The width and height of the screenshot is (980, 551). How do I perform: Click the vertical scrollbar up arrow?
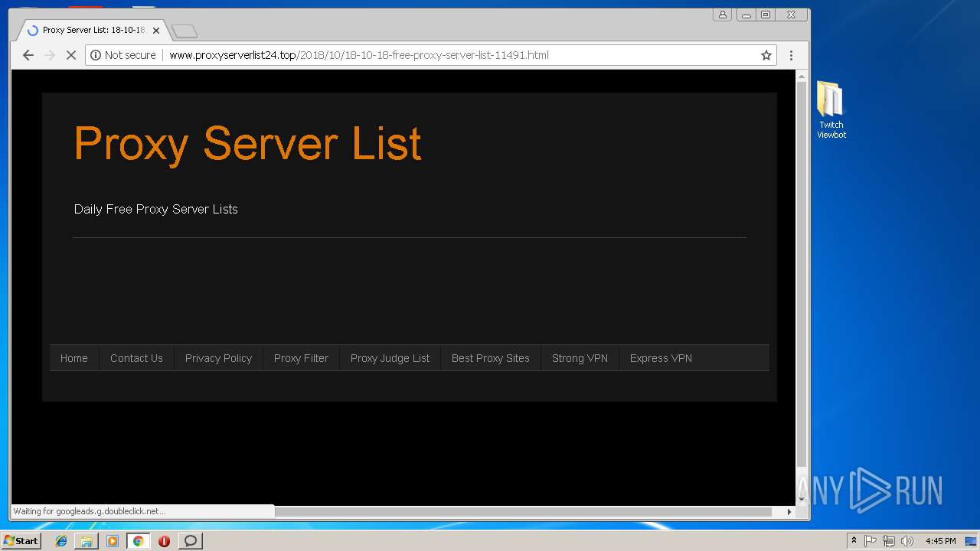pyautogui.click(x=802, y=77)
